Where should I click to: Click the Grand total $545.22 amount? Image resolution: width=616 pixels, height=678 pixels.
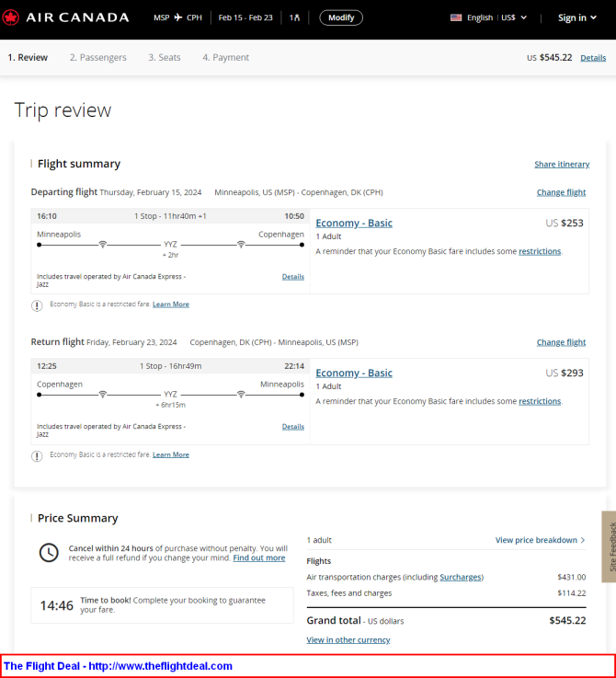pos(567,620)
